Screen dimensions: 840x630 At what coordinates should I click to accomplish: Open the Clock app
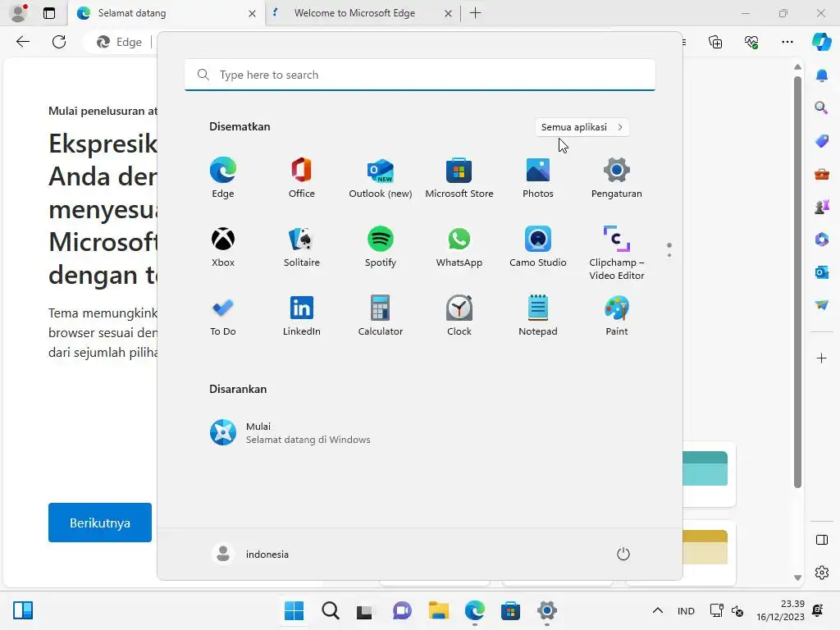pos(459,316)
